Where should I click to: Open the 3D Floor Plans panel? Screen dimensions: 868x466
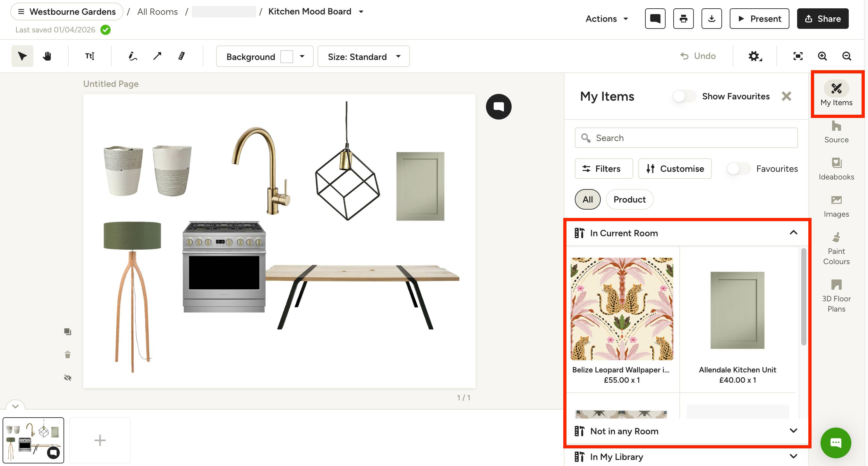[x=836, y=295]
